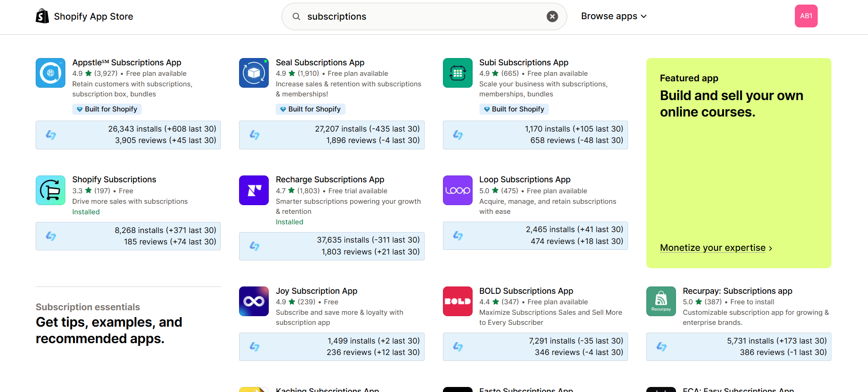Click the Recharge Subscriptions app icon
This screenshot has width=868, height=392.
[254, 190]
